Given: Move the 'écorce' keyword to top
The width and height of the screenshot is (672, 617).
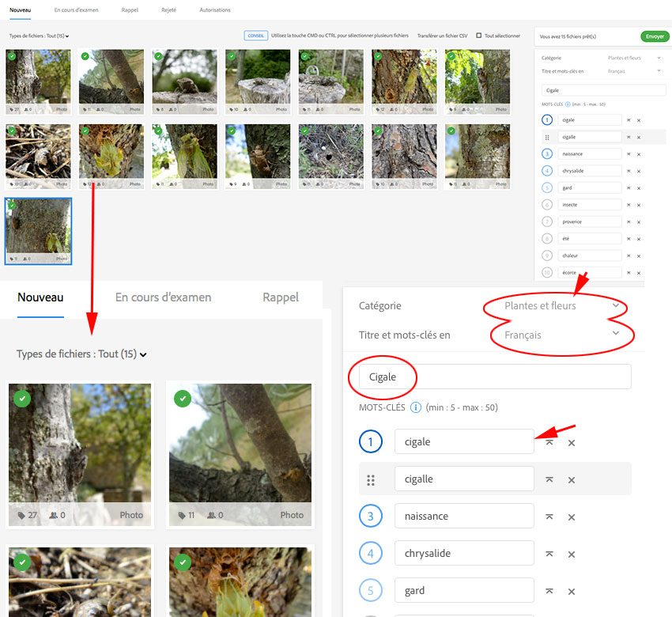Looking at the screenshot, I should pyautogui.click(x=629, y=273).
